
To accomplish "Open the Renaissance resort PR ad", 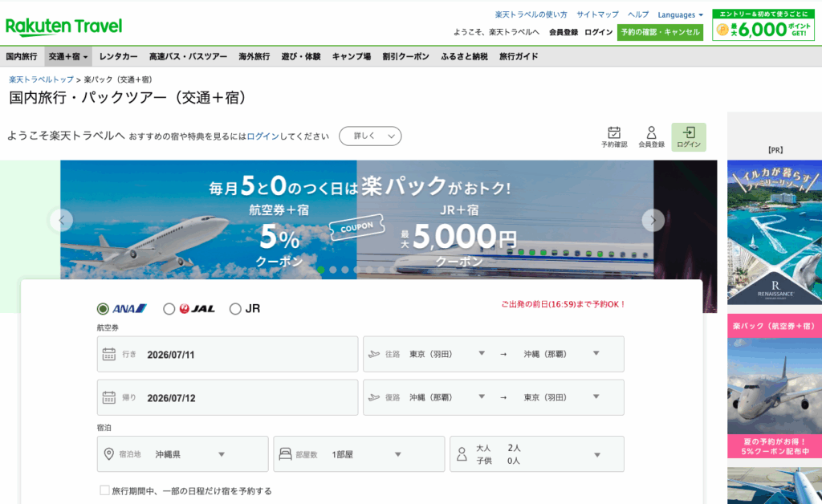I will 775,232.
